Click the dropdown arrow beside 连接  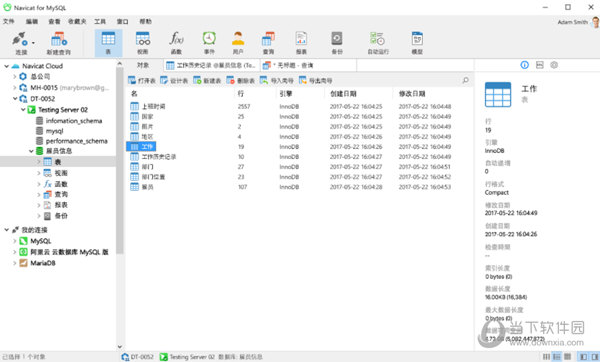pos(33,42)
